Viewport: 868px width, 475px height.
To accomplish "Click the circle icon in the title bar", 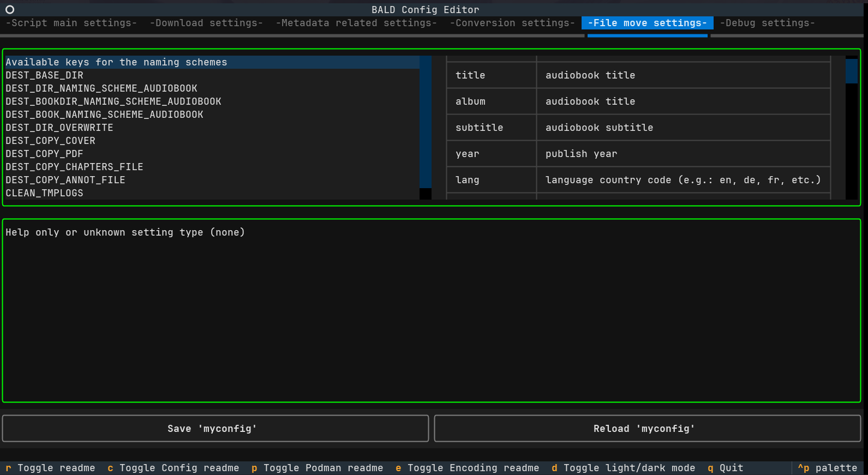I will pos(10,9).
